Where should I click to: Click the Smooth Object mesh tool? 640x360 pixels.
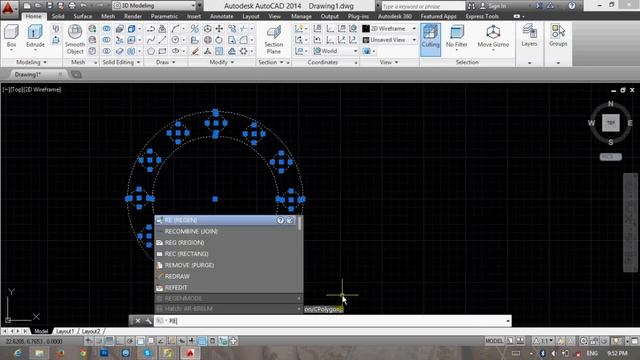coord(75,40)
